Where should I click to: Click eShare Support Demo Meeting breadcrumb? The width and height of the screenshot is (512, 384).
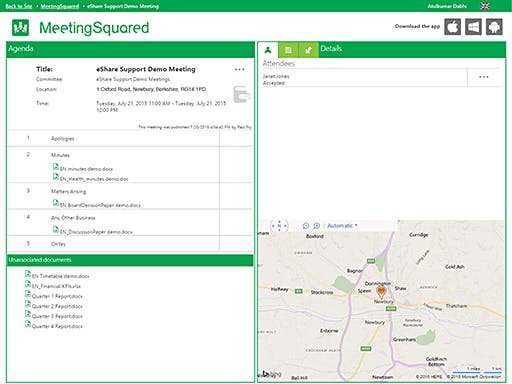coord(123,6)
